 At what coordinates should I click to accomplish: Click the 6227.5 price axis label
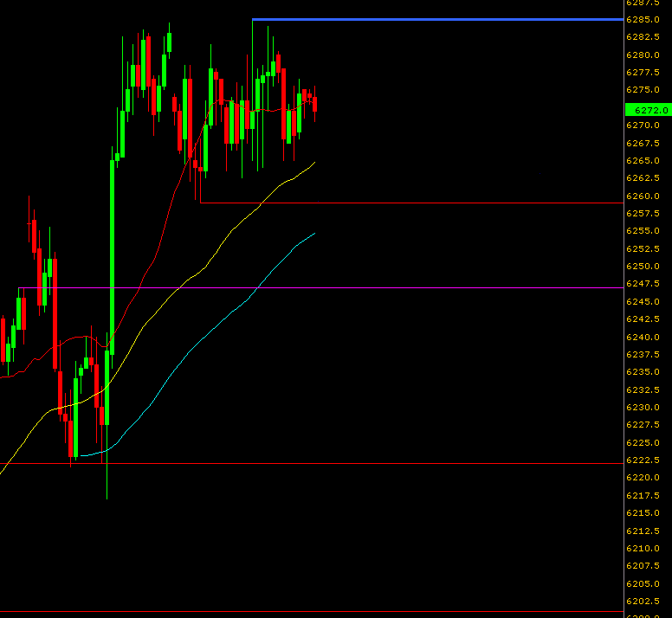(643, 425)
